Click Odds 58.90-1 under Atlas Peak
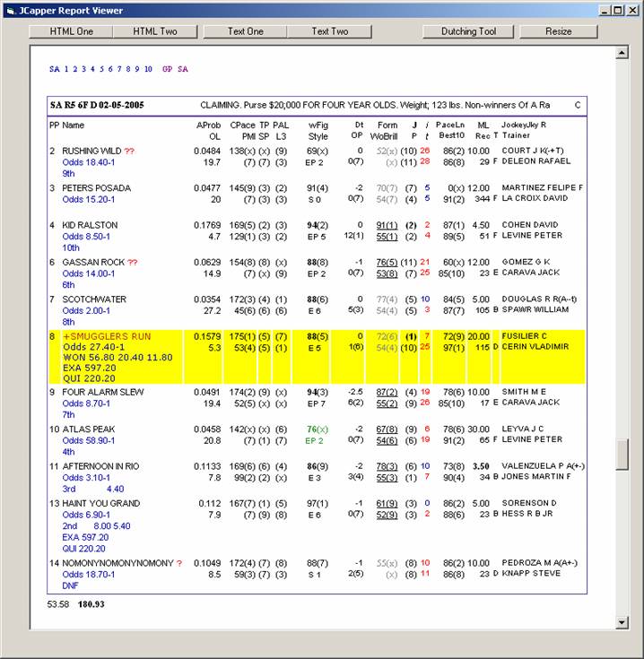644x659 pixels. tap(89, 440)
